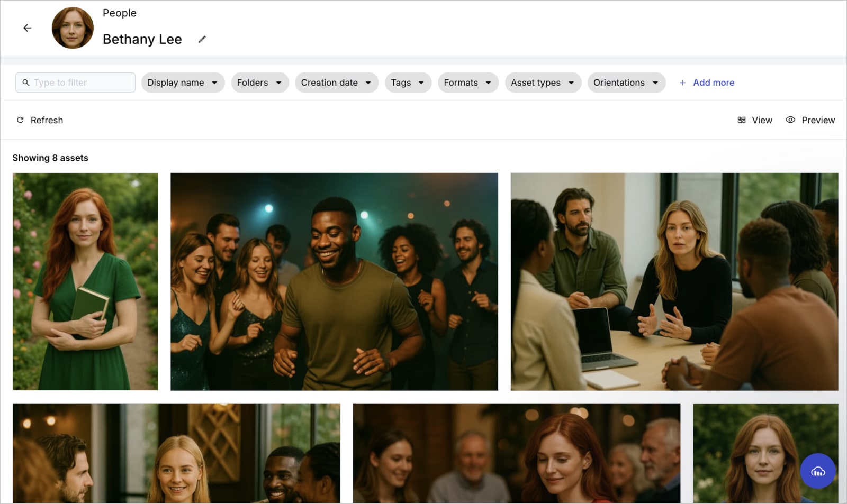Open the Display name dropdown

coord(183,83)
